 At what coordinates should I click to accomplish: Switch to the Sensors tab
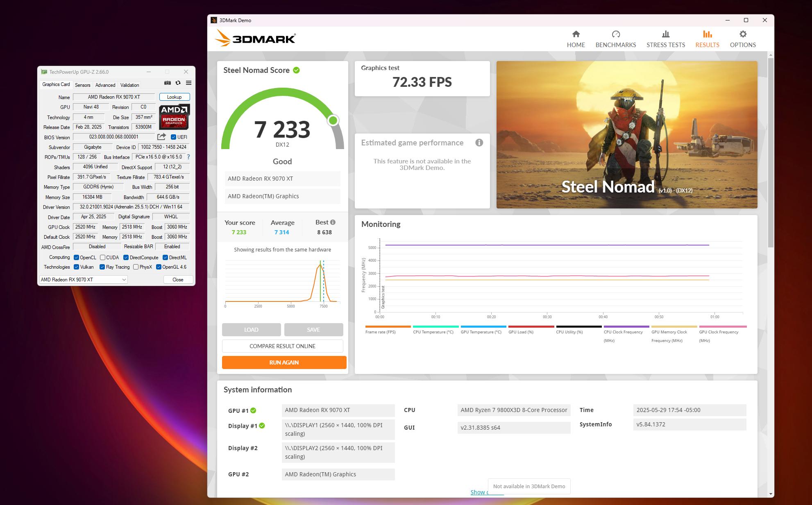pyautogui.click(x=82, y=85)
